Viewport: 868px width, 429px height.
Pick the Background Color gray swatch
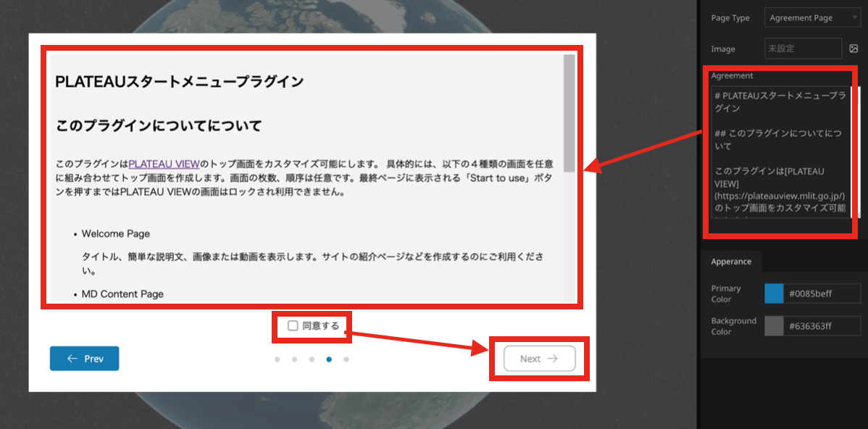[774, 326]
